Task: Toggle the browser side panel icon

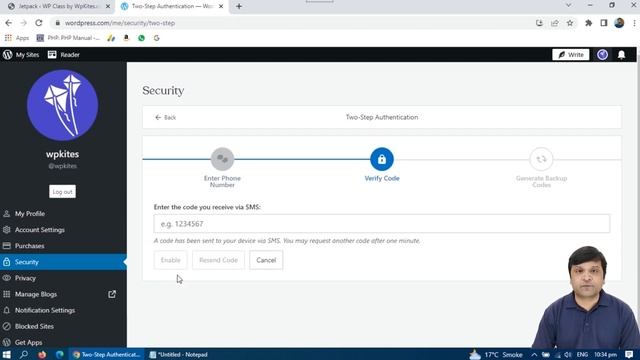Action: tap(604, 23)
